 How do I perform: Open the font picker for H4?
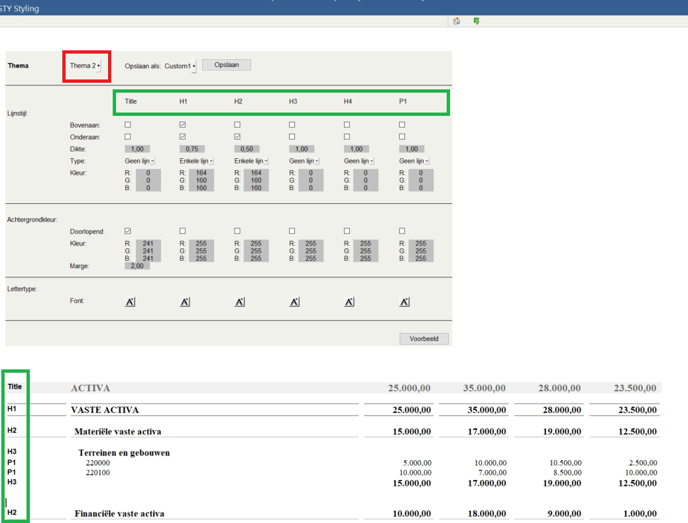[349, 302]
